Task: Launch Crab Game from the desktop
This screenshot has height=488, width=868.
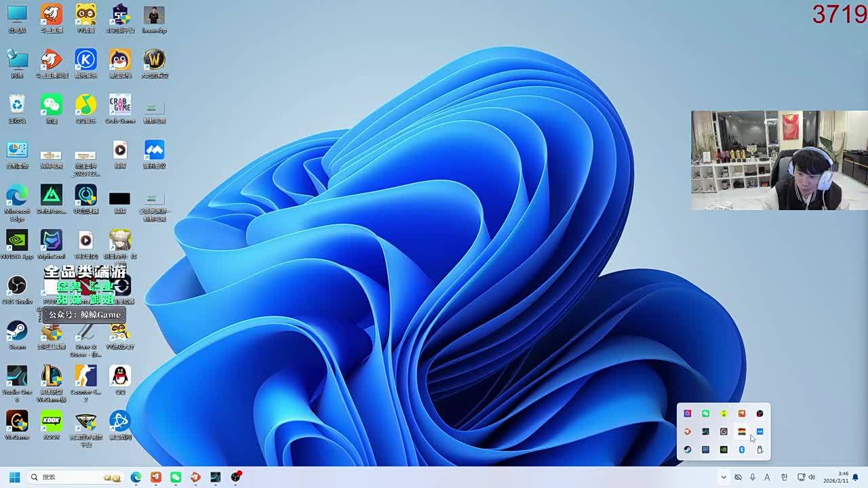Action: click(x=119, y=105)
